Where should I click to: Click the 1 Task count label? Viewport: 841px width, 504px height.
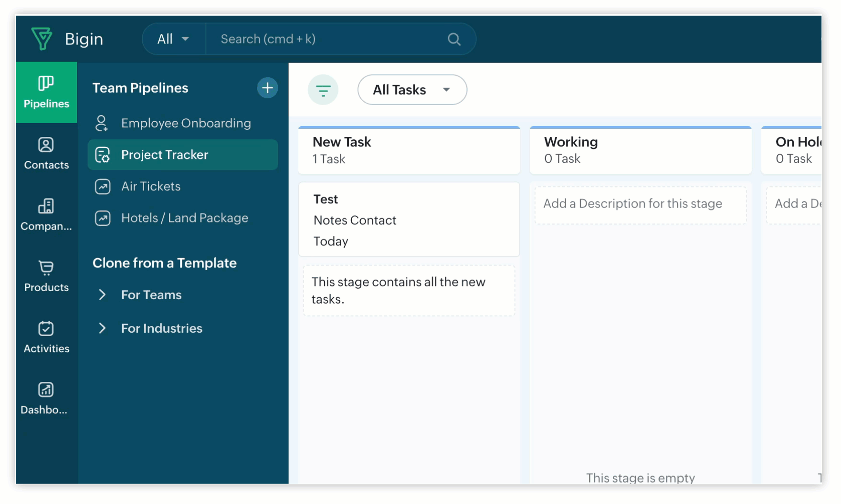click(x=329, y=159)
